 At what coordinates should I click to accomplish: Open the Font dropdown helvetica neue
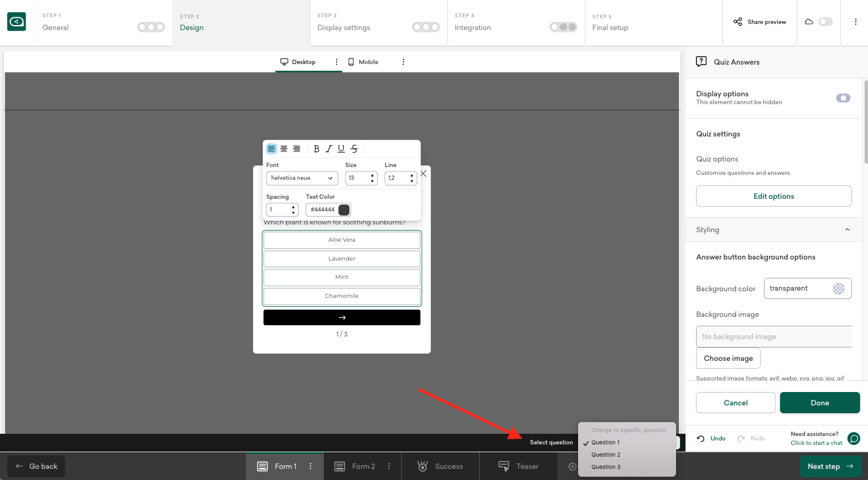(302, 178)
